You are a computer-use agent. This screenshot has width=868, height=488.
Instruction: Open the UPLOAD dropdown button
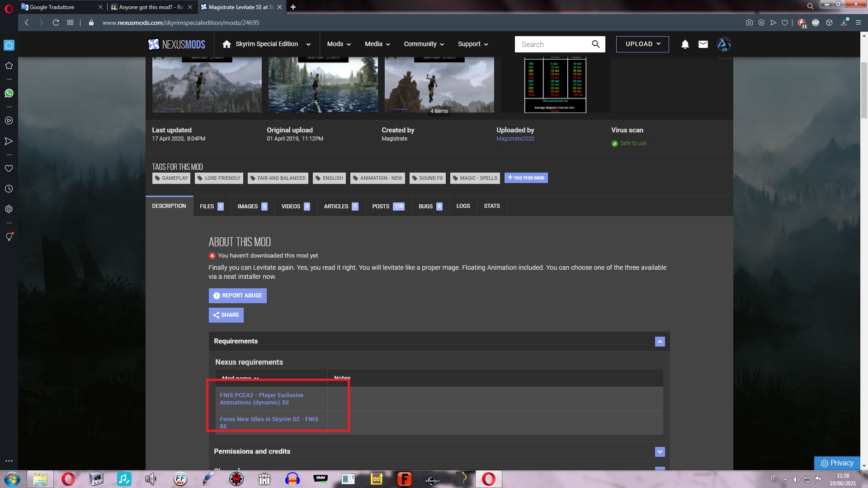pos(642,44)
